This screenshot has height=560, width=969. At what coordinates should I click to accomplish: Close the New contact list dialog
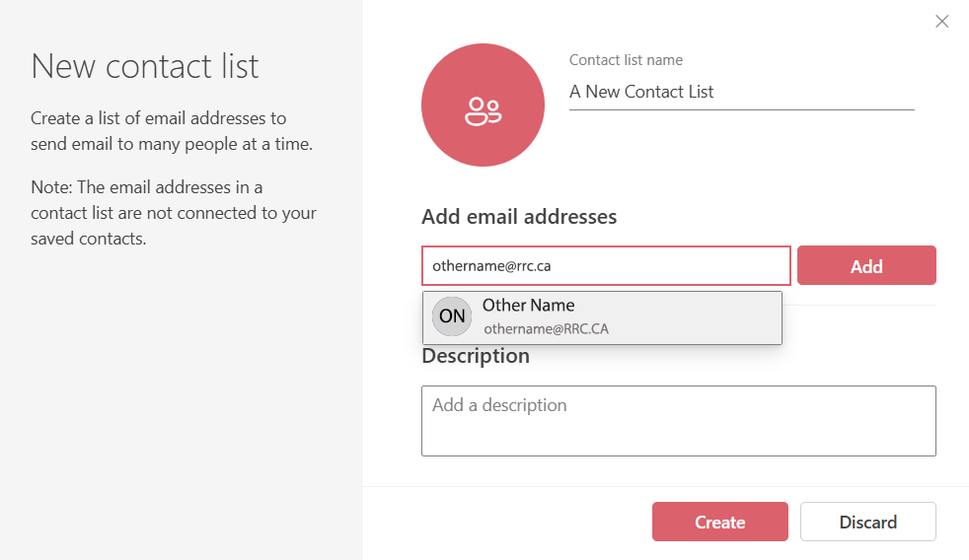[941, 22]
